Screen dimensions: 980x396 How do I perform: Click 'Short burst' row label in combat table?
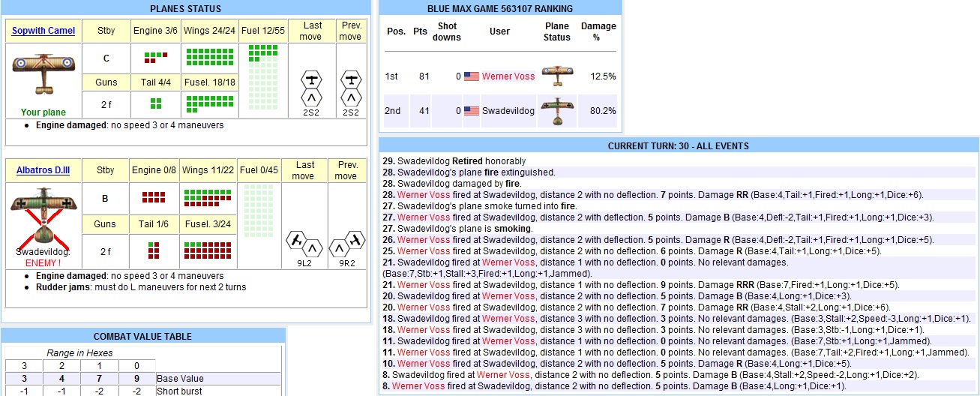(x=178, y=391)
